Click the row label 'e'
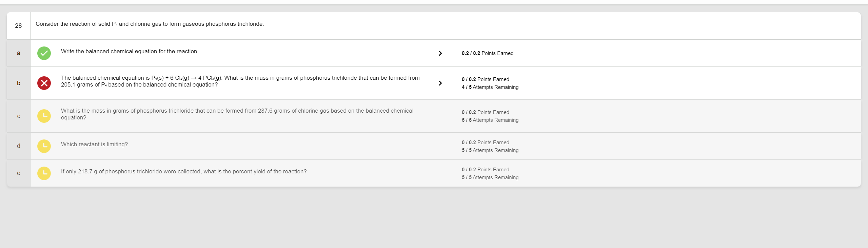This screenshot has height=248, width=868. [x=19, y=173]
